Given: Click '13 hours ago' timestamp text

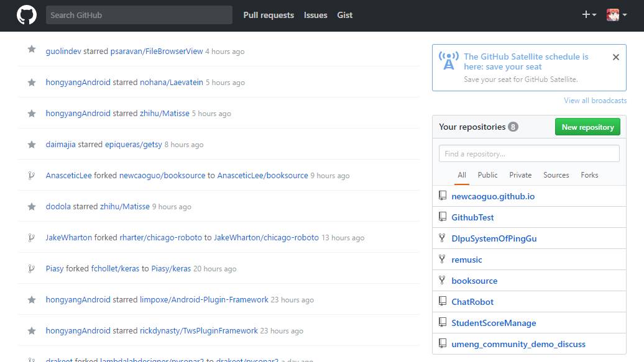Looking at the screenshot, I should [x=343, y=238].
